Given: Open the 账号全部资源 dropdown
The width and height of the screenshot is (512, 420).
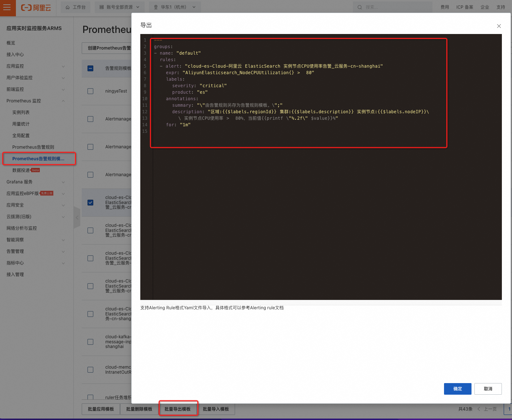Looking at the screenshot, I should click(x=120, y=7).
